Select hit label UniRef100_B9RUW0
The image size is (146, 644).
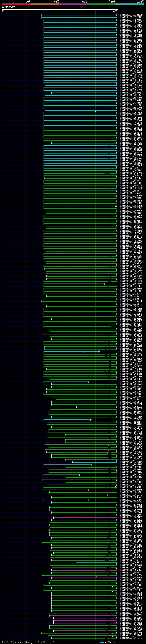pos(131,369)
